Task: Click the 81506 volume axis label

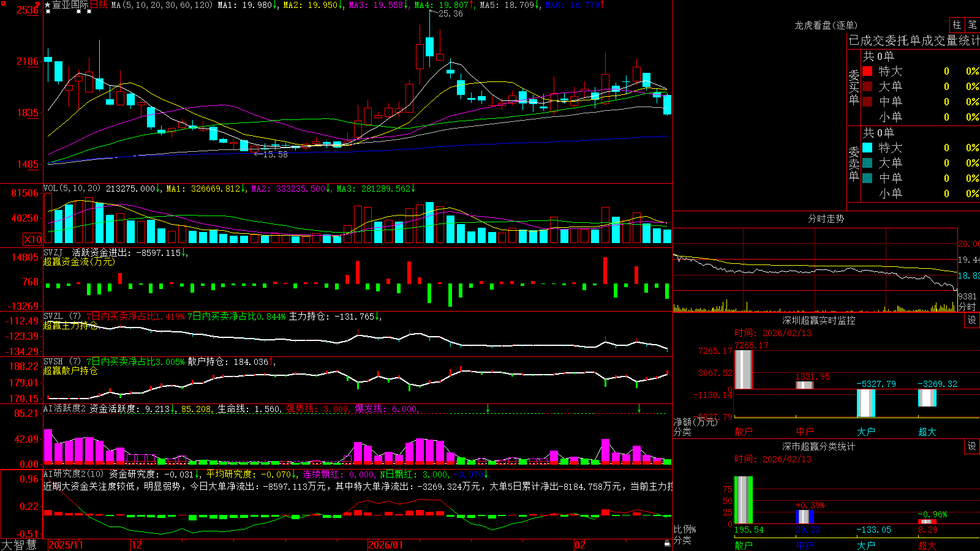Action: pos(24,193)
